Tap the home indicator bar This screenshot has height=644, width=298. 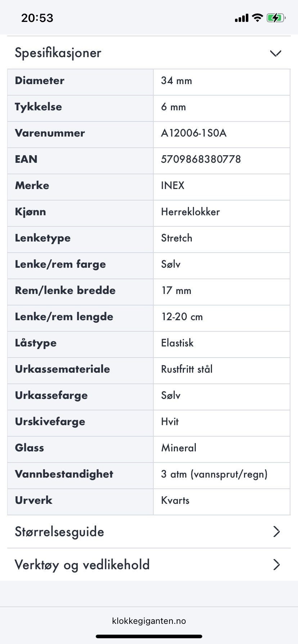pyautogui.click(x=149, y=636)
